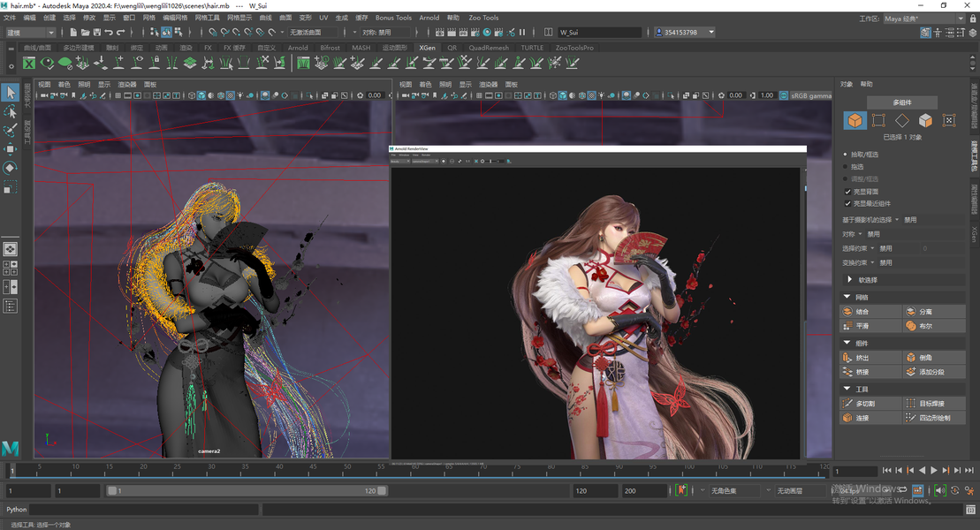980x530 pixels.
Task: Open the 建模 menu set dropdown
Action: click(x=30, y=33)
